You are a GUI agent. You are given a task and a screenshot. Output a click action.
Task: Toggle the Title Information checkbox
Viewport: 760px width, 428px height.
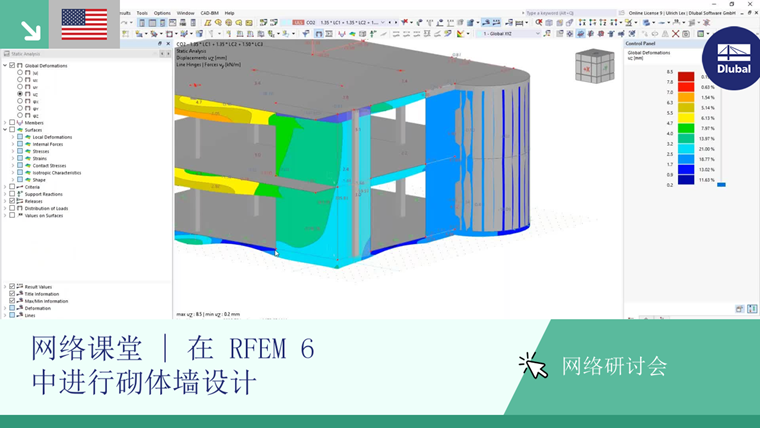coord(12,294)
